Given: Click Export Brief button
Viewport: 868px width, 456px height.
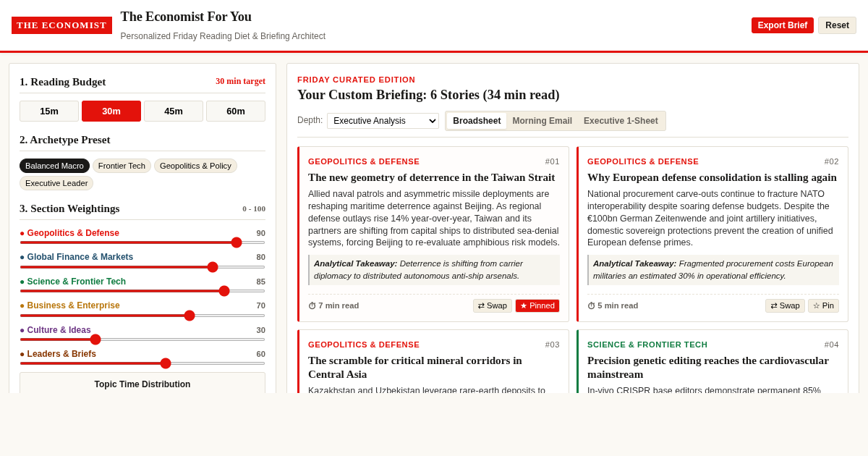Looking at the screenshot, I should [783, 25].
